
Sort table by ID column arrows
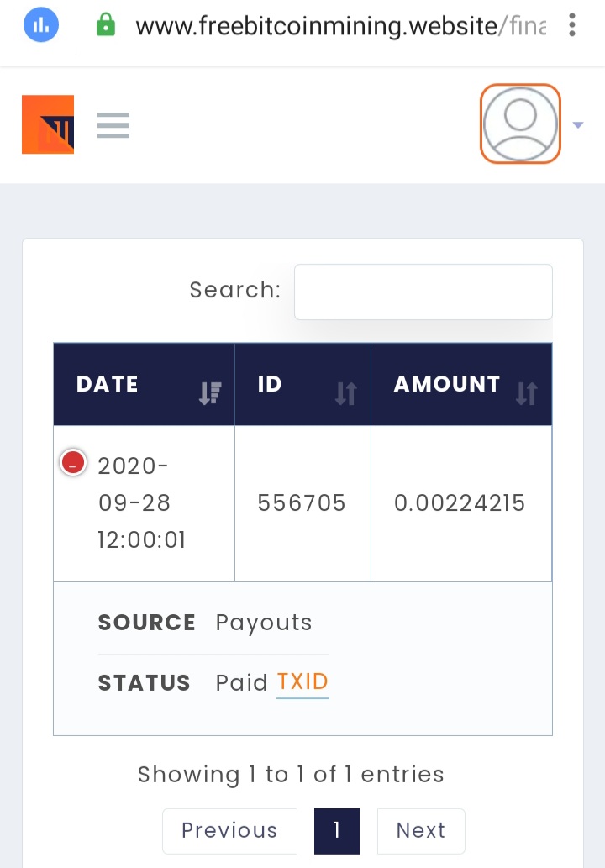346,393
